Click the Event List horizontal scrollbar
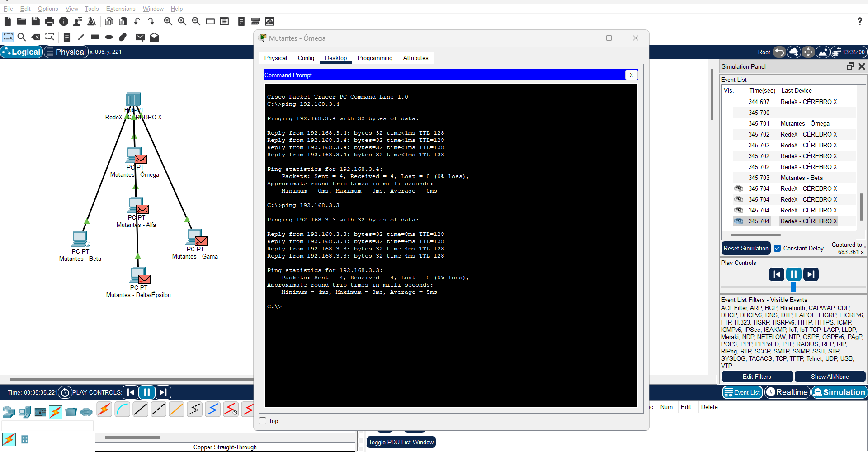868x452 pixels. [x=756, y=235]
